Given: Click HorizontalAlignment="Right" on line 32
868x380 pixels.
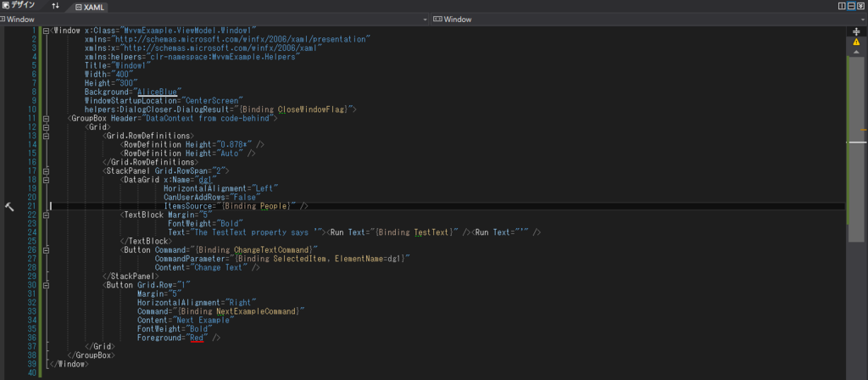Looking at the screenshot, I should pyautogui.click(x=197, y=303).
